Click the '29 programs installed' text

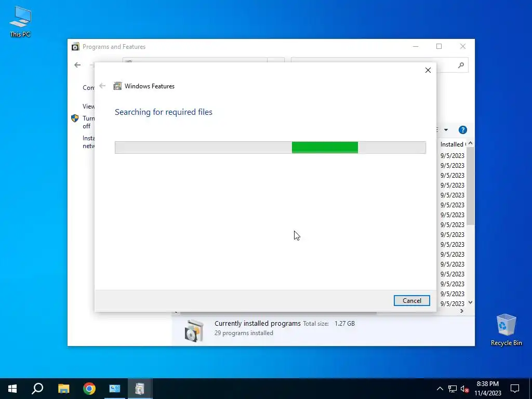coord(244,333)
